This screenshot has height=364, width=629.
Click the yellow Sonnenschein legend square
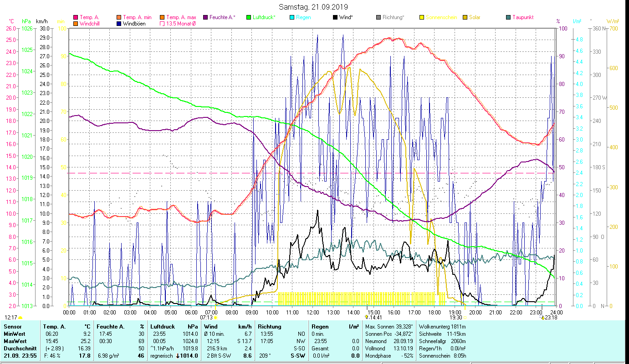422,18
